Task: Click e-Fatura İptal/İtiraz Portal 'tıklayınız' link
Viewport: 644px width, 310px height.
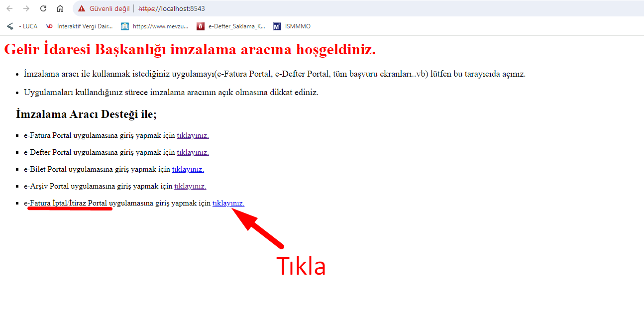Action: (228, 203)
